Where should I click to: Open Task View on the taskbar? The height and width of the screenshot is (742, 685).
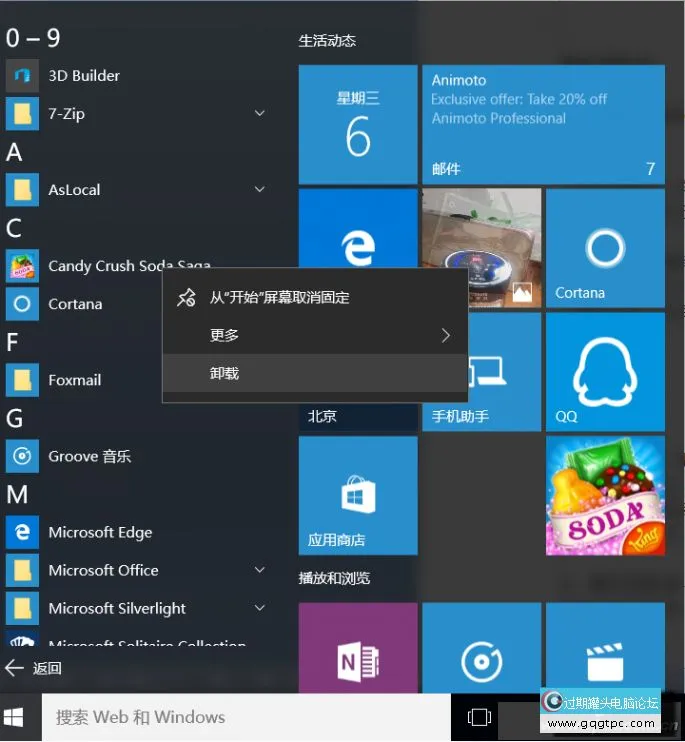[479, 717]
